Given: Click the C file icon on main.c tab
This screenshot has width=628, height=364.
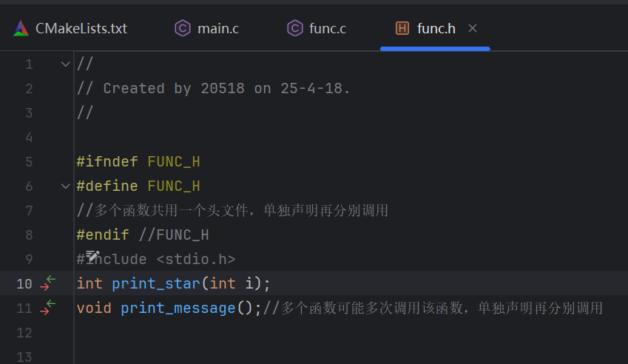Looking at the screenshot, I should tap(183, 28).
